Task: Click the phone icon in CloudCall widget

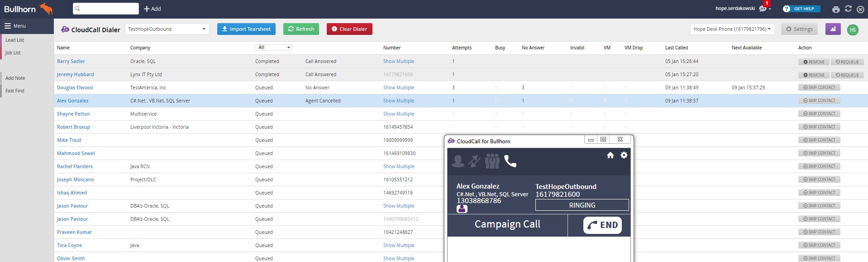Action: pos(510,161)
